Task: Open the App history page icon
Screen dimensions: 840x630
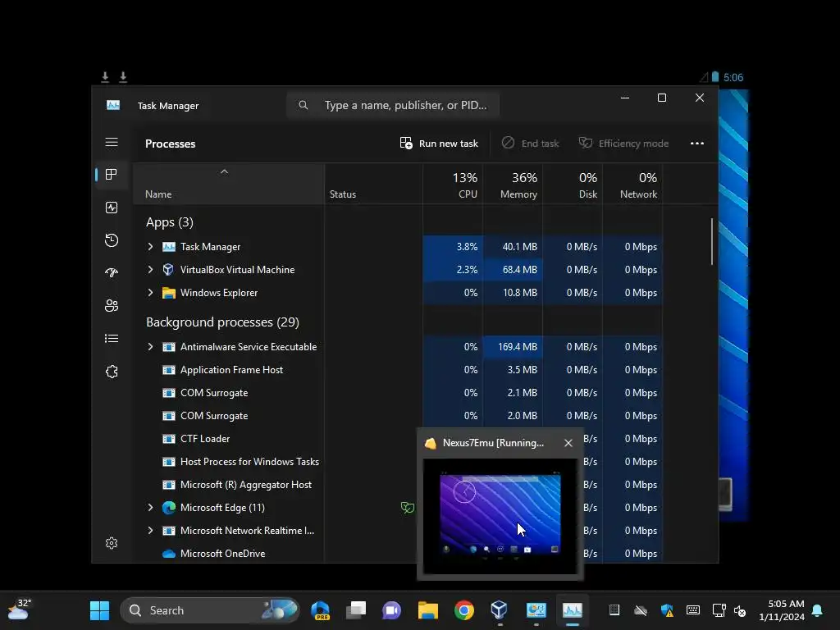Action: [x=112, y=240]
